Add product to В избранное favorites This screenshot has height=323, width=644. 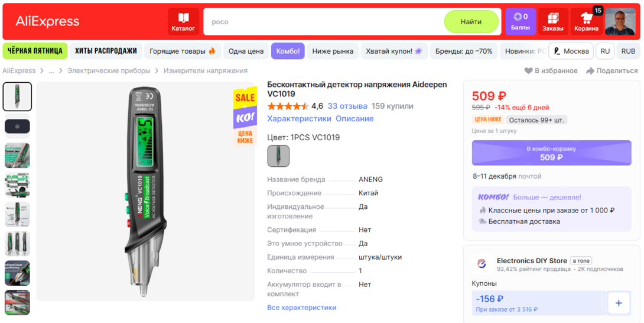(551, 71)
